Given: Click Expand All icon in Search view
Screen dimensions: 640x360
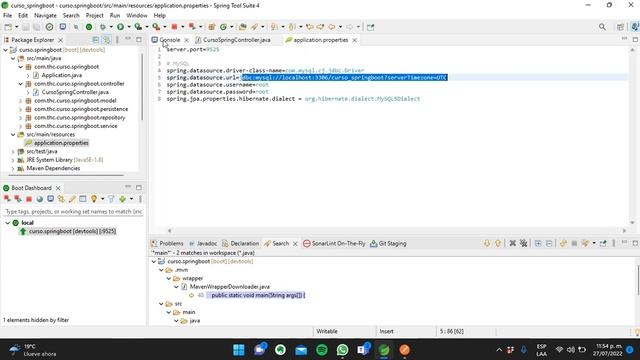Looking at the screenshot, I should pyautogui.click(x=538, y=243).
